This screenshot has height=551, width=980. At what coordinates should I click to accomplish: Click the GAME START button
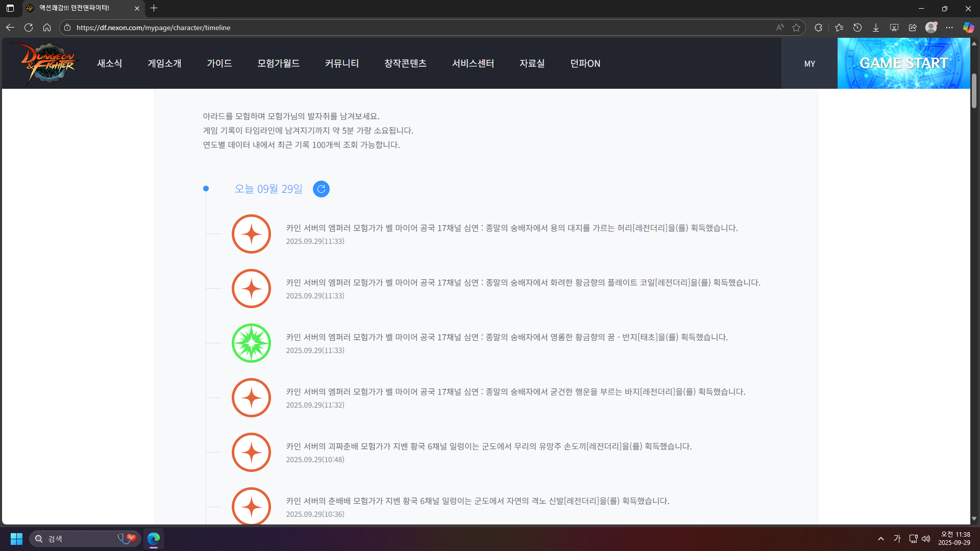(x=903, y=63)
